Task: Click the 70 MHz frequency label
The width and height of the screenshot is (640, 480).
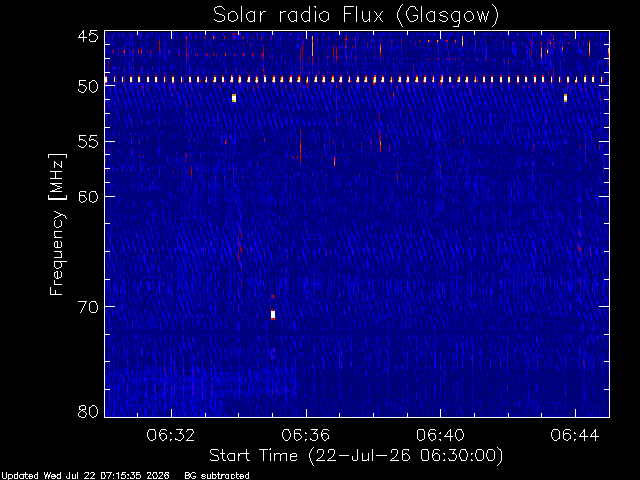Action: tap(88, 307)
